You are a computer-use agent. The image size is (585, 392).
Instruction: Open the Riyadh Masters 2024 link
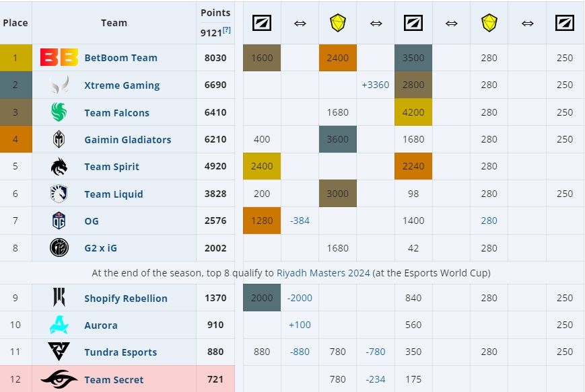tap(323, 273)
